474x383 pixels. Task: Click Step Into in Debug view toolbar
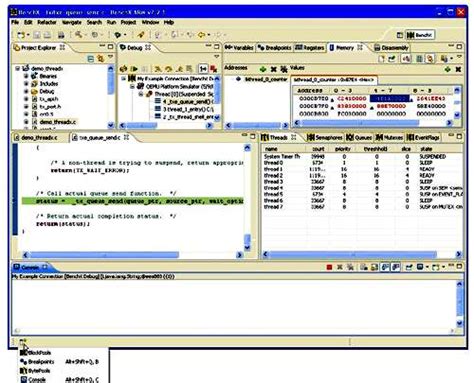[158, 69]
